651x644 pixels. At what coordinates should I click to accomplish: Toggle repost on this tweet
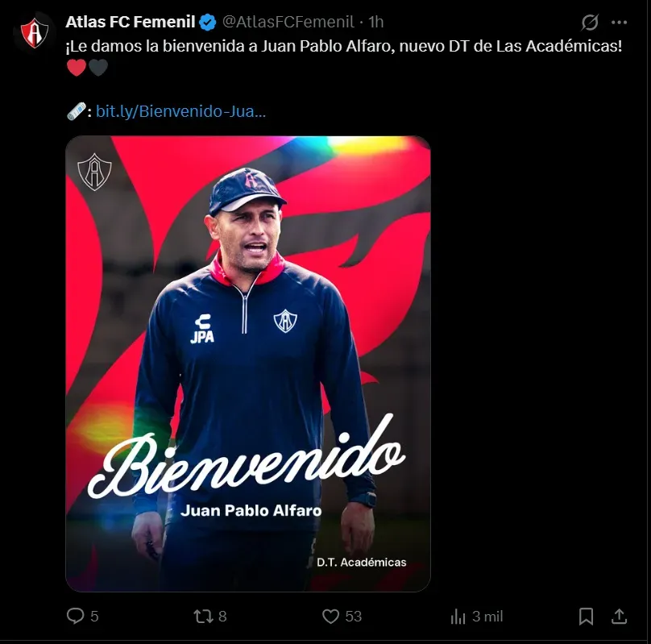click(x=202, y=617)
